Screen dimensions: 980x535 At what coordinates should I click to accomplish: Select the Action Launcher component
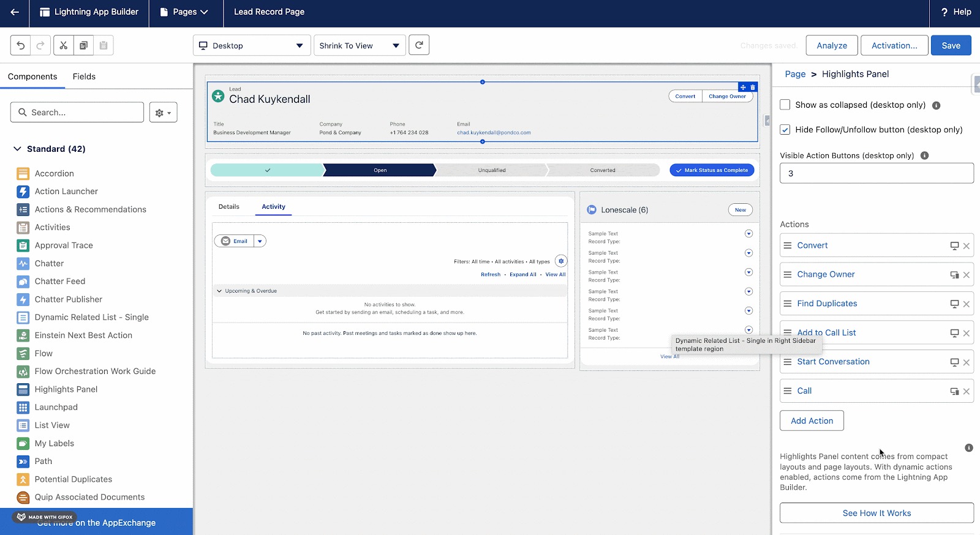[x=66, y=192]
